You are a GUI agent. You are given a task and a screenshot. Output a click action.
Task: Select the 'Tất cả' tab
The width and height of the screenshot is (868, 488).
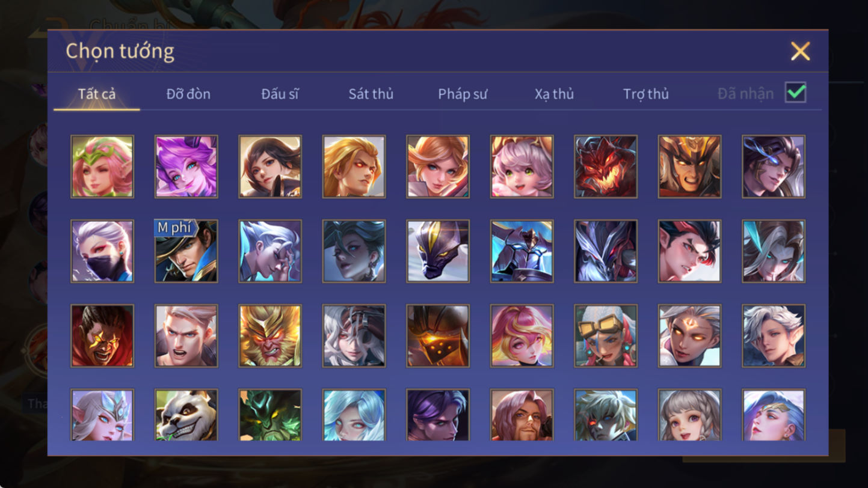click(x=97, y=94)
